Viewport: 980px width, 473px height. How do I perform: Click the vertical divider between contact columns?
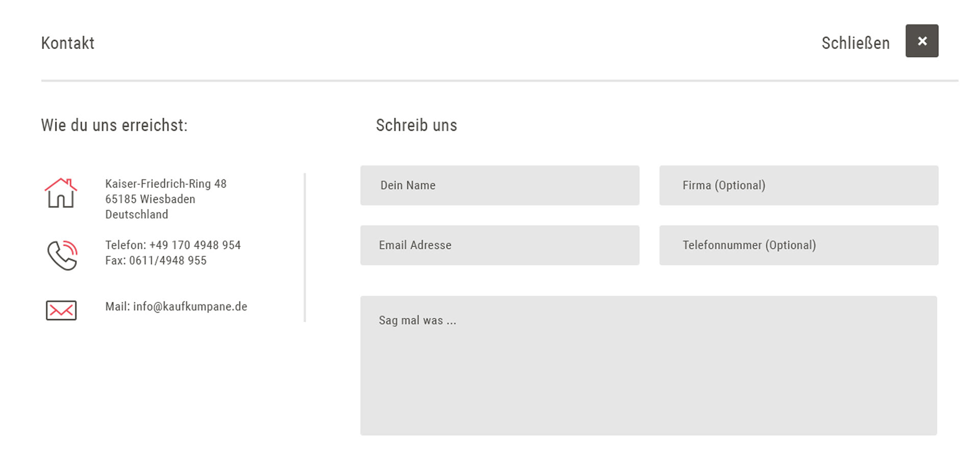[x=305, y=248]
